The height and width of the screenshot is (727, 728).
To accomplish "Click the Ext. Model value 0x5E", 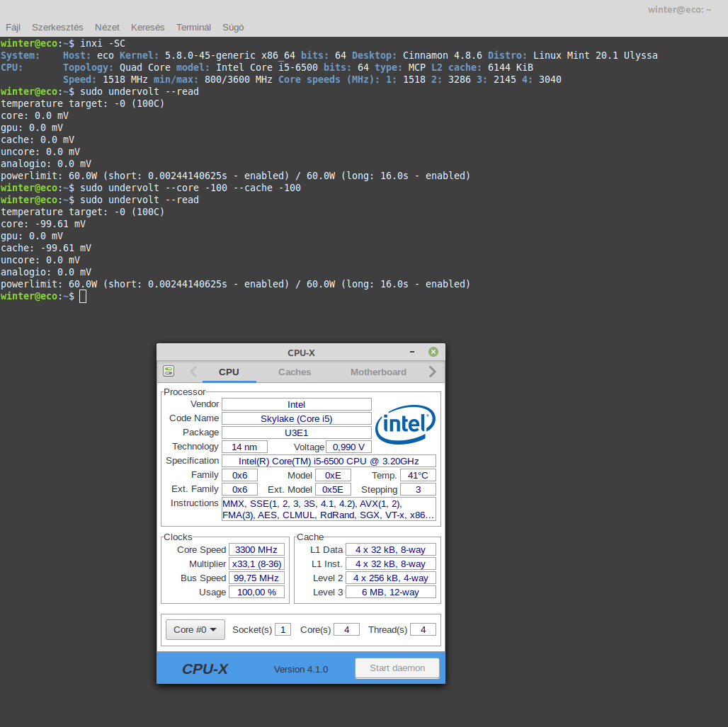I will point(333,489).
